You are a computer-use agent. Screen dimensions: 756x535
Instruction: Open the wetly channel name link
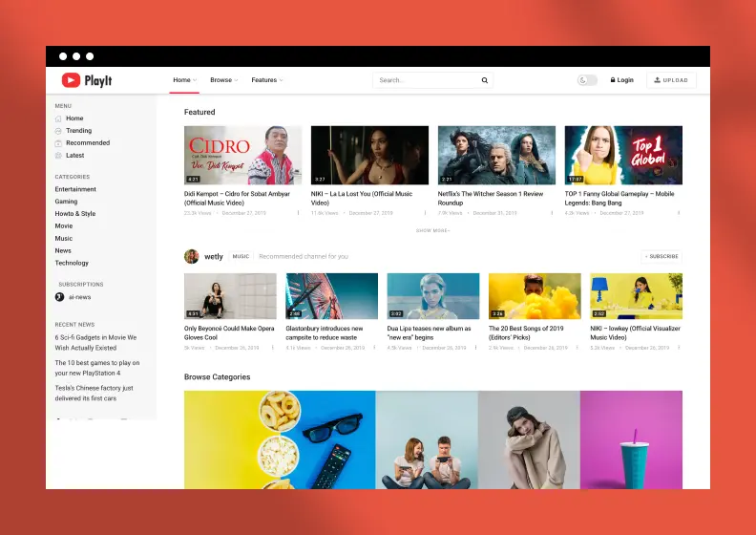coord(214,257)
